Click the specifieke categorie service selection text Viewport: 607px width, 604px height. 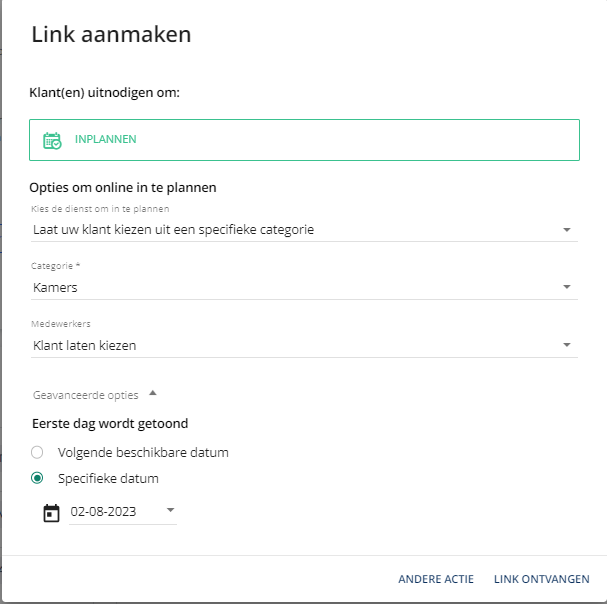pyautogui.click(x=173, y=230)
